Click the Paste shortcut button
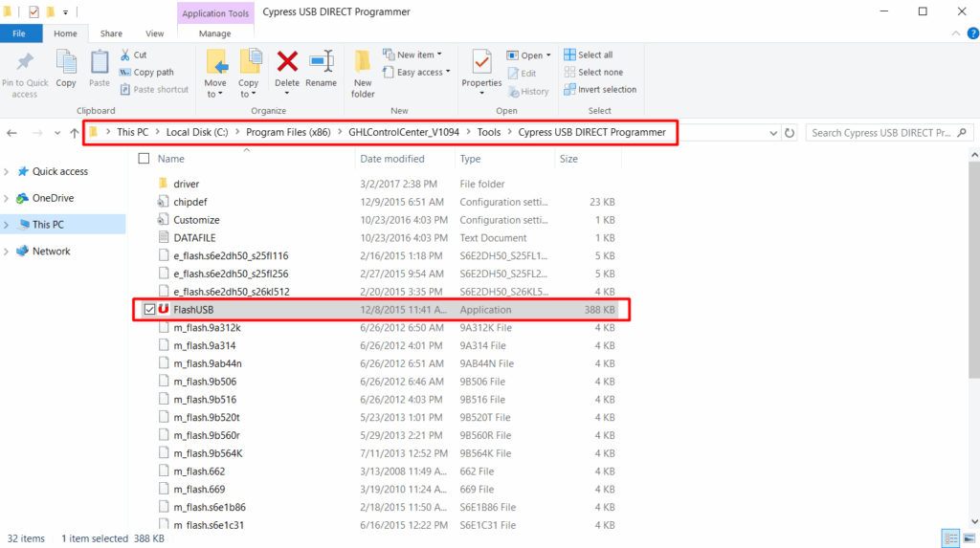 (154, 89)
